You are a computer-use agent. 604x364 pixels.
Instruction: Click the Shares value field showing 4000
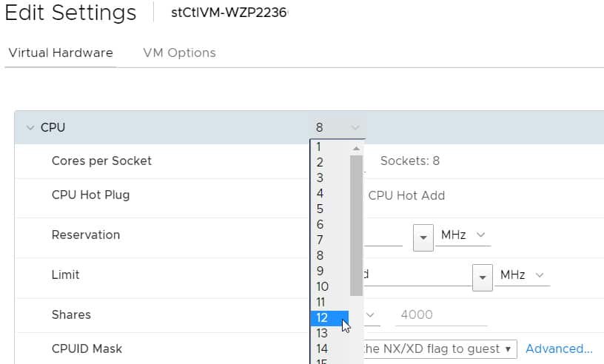tap(441, 315)
